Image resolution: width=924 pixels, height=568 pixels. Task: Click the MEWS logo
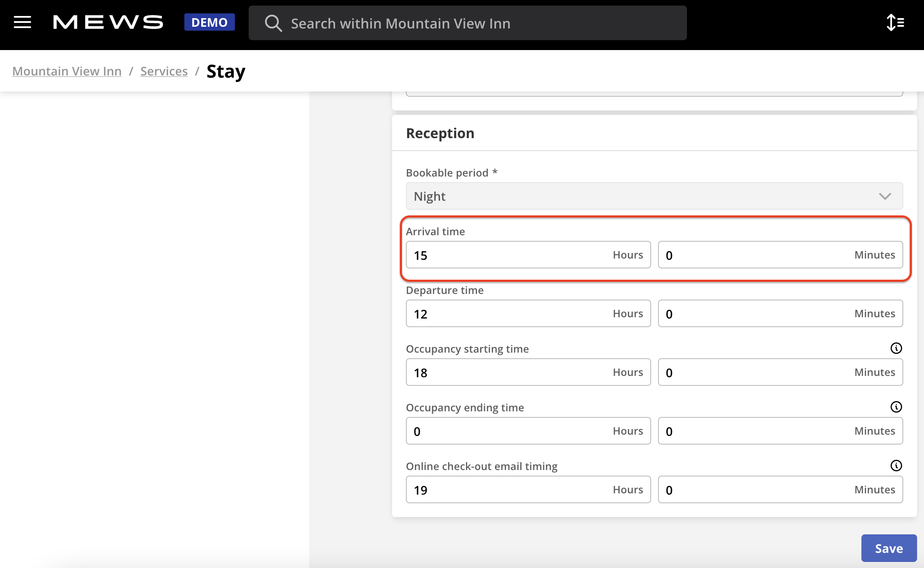tap(107, 22)
